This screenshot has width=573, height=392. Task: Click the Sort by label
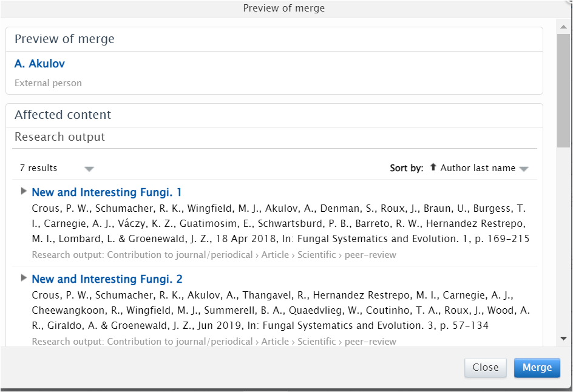(x=406, y=168)
